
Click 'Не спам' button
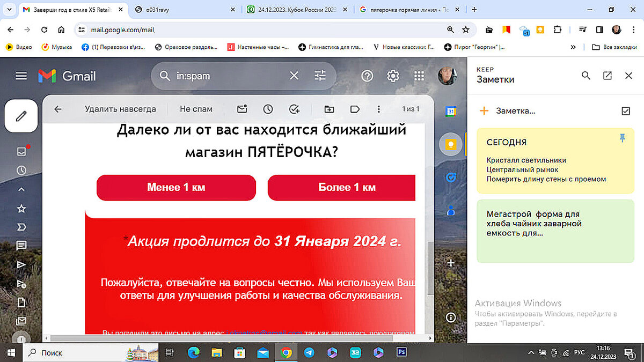[196, 109]
